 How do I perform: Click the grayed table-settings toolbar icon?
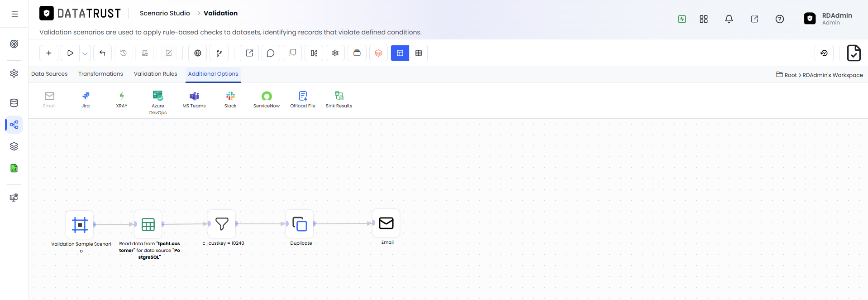145,53
